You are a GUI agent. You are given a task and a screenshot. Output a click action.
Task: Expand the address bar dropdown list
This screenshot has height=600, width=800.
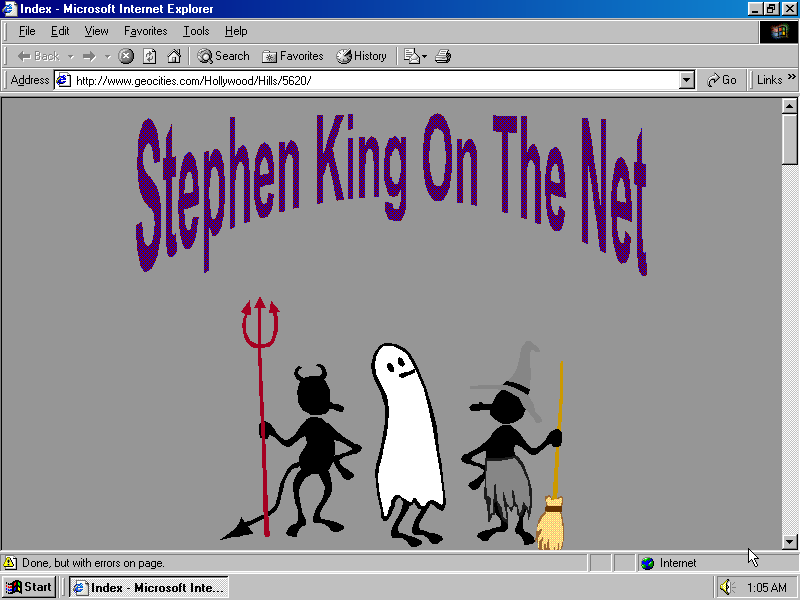point(687,81)
